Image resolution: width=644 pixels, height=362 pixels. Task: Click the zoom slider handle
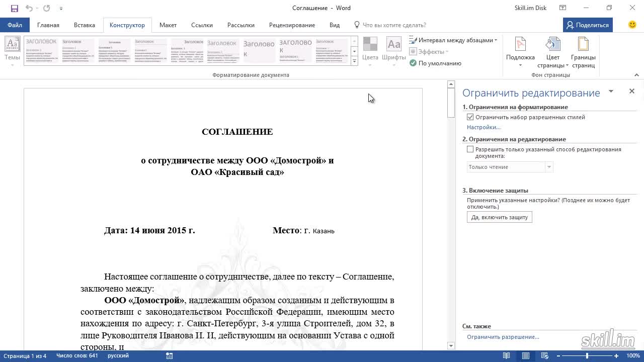coord(587,356)
